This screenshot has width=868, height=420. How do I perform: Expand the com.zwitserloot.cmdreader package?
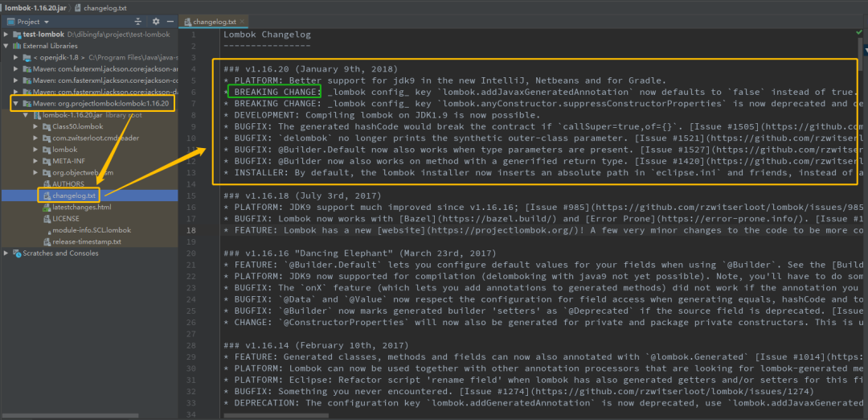tap(36, 138)
